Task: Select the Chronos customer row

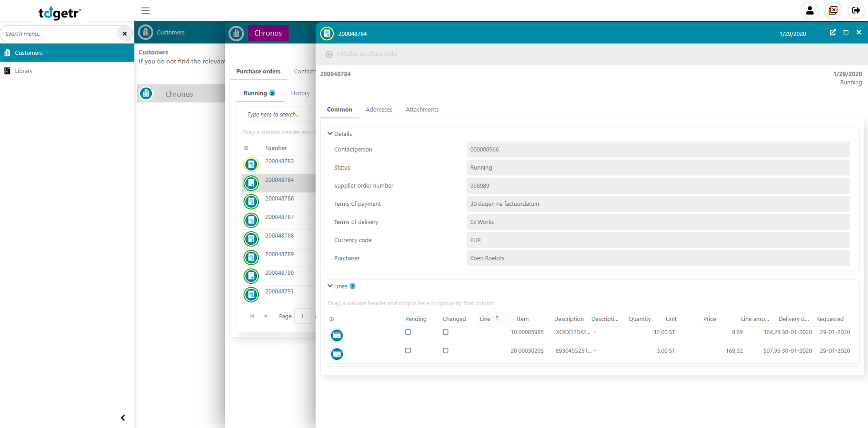Action: (181, 93)
